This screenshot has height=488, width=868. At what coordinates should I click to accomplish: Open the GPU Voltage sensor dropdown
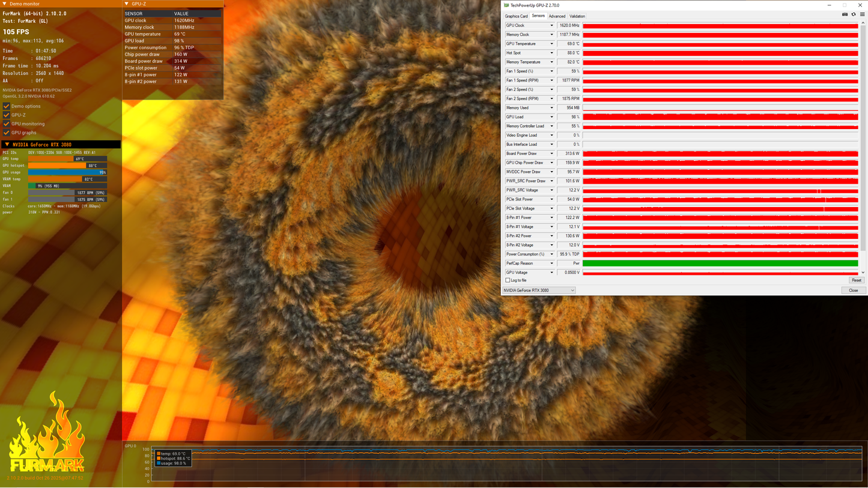551,273
